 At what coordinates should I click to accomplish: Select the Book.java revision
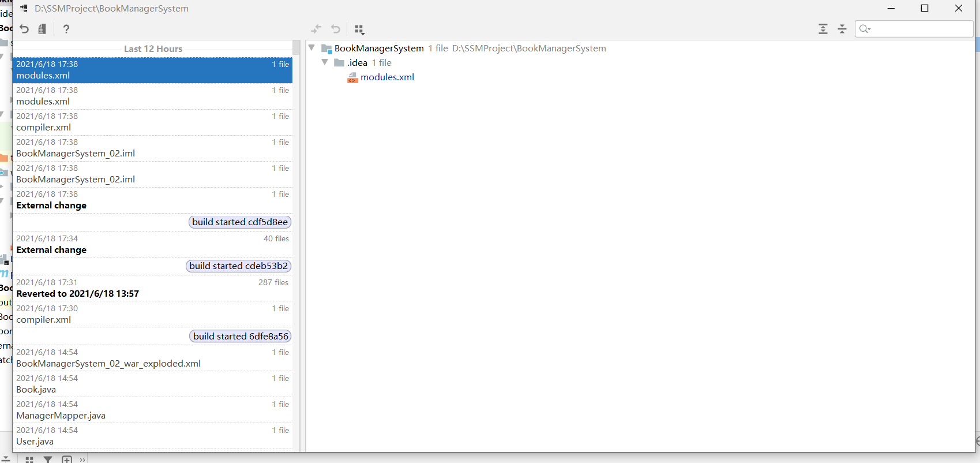click(x=152, y=384)
